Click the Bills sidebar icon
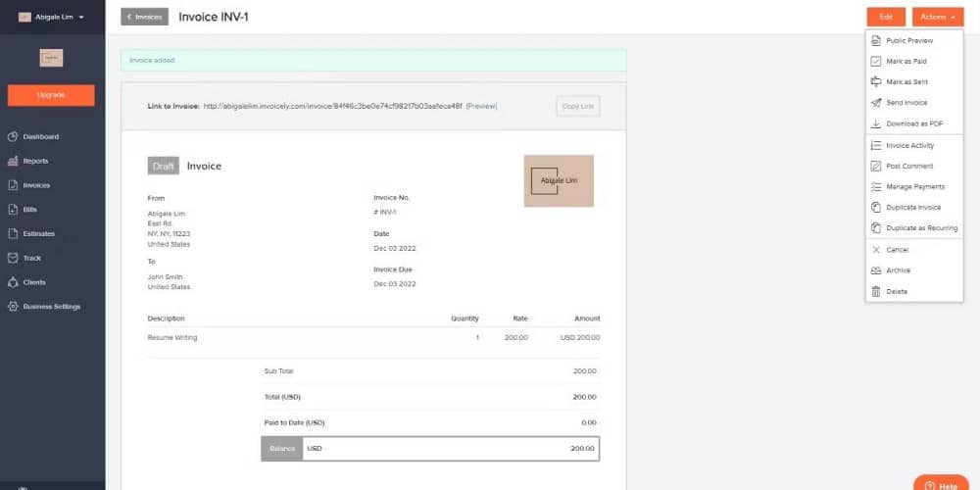 point(14,210)
